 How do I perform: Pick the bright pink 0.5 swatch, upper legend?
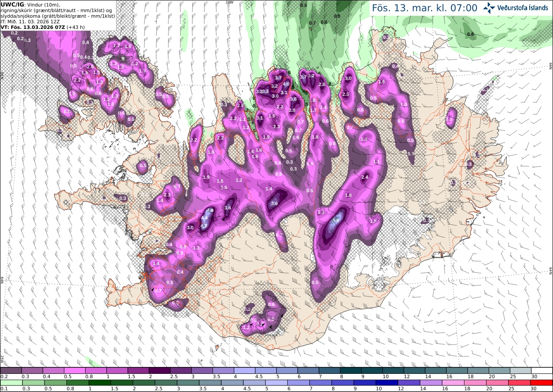74,370
